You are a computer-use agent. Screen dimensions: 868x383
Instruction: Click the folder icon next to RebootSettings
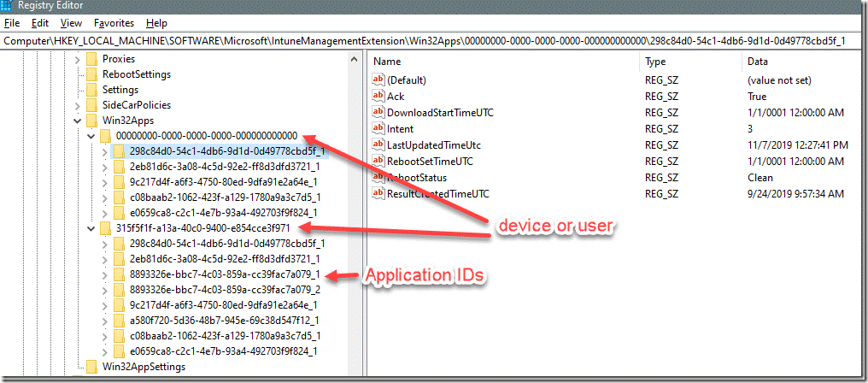point(91,75)
